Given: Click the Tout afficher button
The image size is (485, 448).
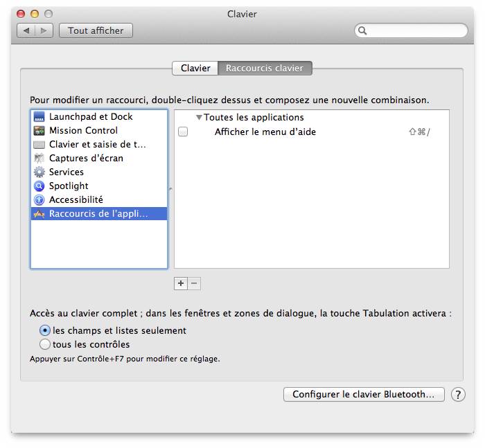Looking at the screenshot, I should [96, 30].
